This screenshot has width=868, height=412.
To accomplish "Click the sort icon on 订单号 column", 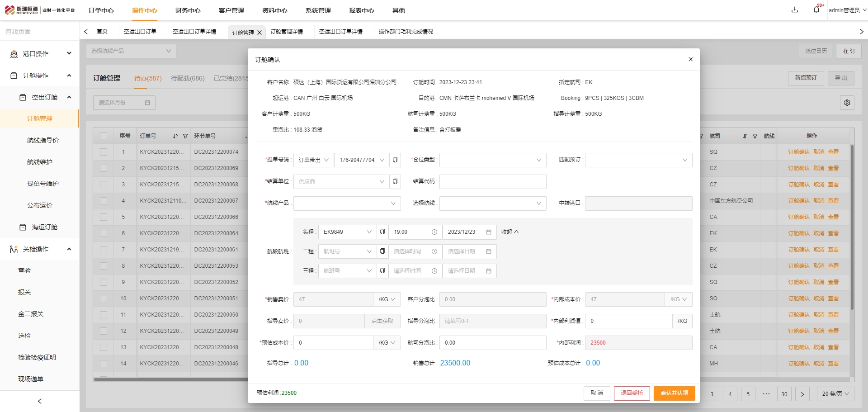I will 175,136.
